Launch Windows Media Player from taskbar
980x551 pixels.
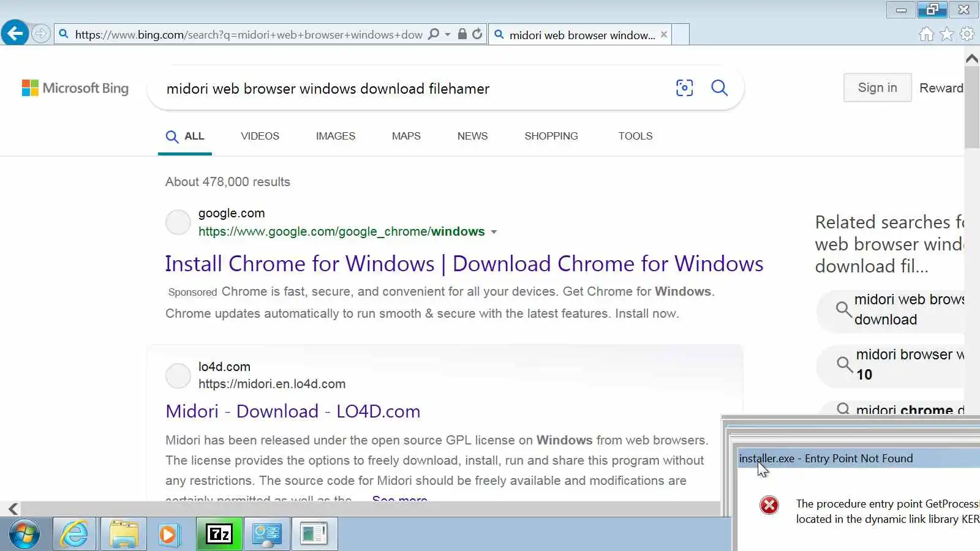[168, 534]
